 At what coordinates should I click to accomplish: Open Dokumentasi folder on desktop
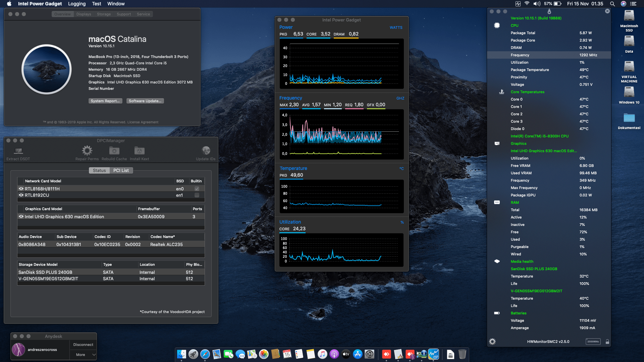click(629, 121)
